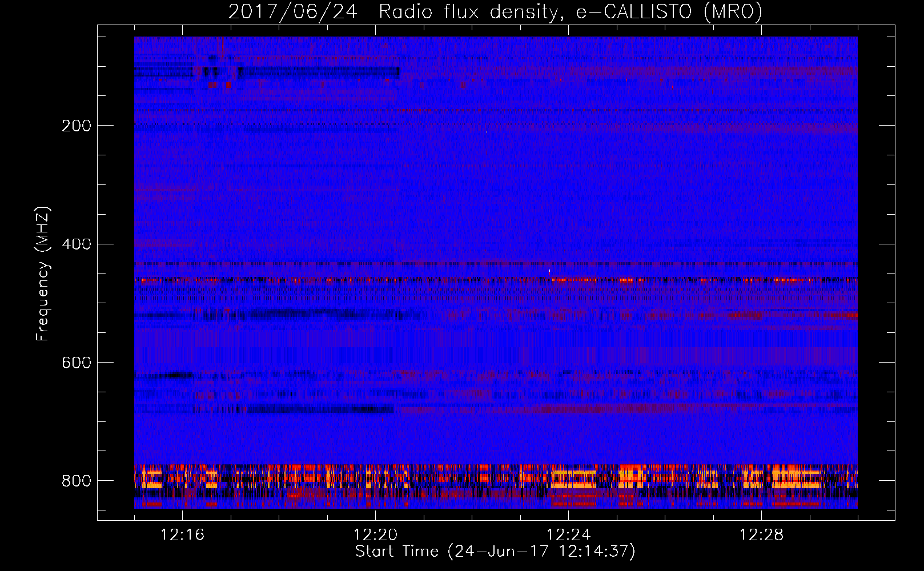Image resolution: width=924 pixels, height=571 pixels.
Task: Click the 12:28 time tick label
Action: point(762,535)
